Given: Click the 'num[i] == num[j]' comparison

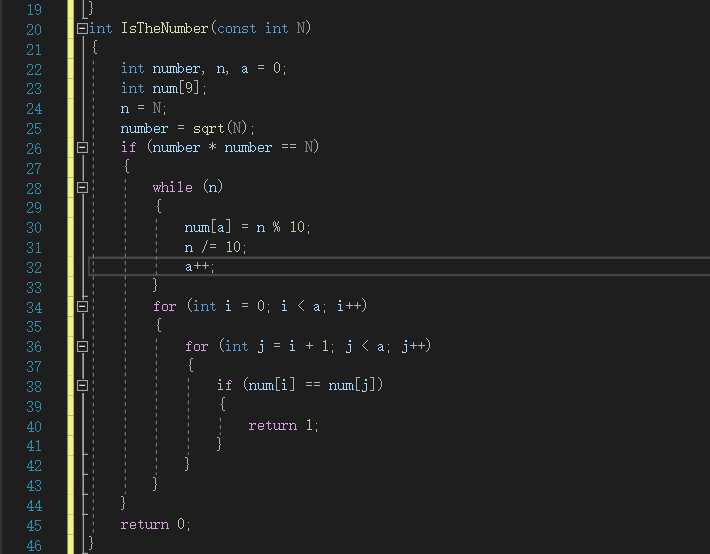Looking at the screenshot, I should [x=312, y=385].
